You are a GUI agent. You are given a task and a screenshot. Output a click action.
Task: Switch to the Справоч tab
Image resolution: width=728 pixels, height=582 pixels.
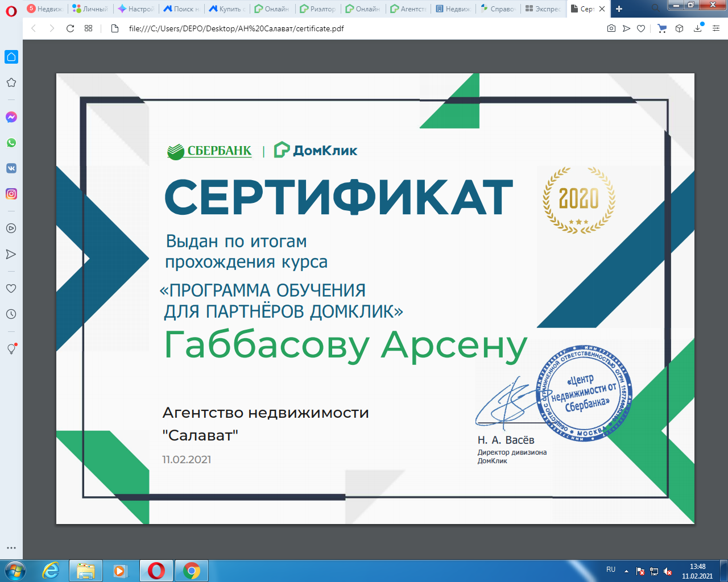point(498,9)
